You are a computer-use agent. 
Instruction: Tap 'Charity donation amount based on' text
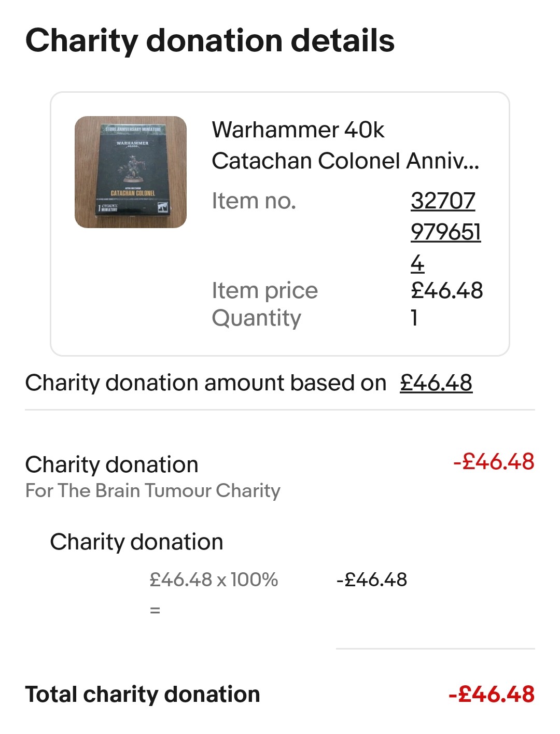206,383
